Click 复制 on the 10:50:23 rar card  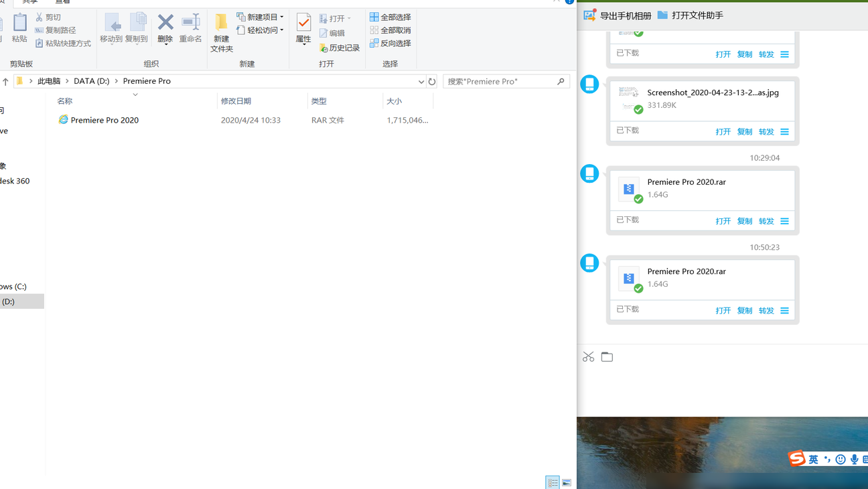pos(745,311)
